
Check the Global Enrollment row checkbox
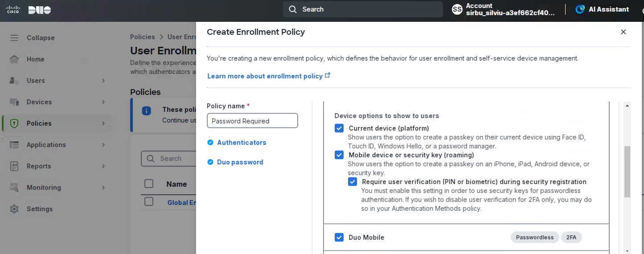coord(149,202)
